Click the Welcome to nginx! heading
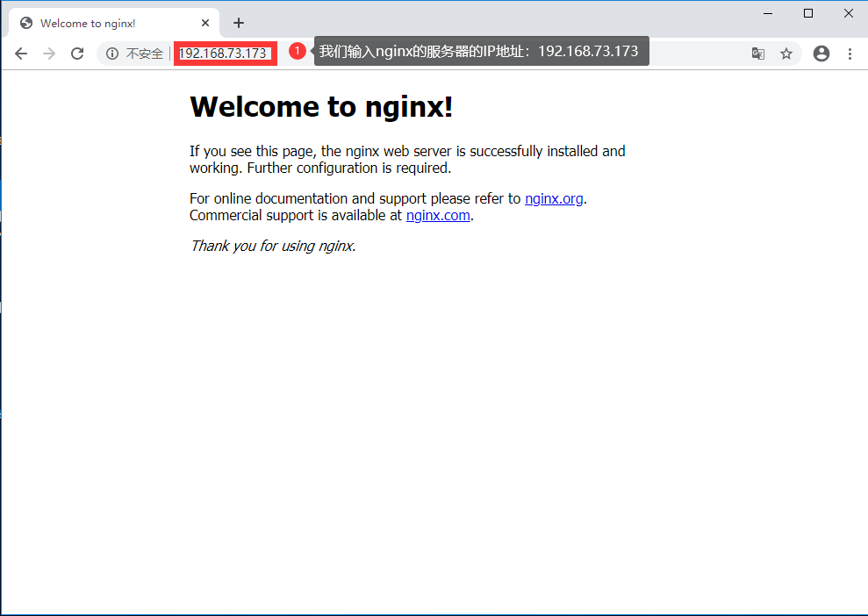This screenshot has height=616, width=868. [x=321, y=106]
